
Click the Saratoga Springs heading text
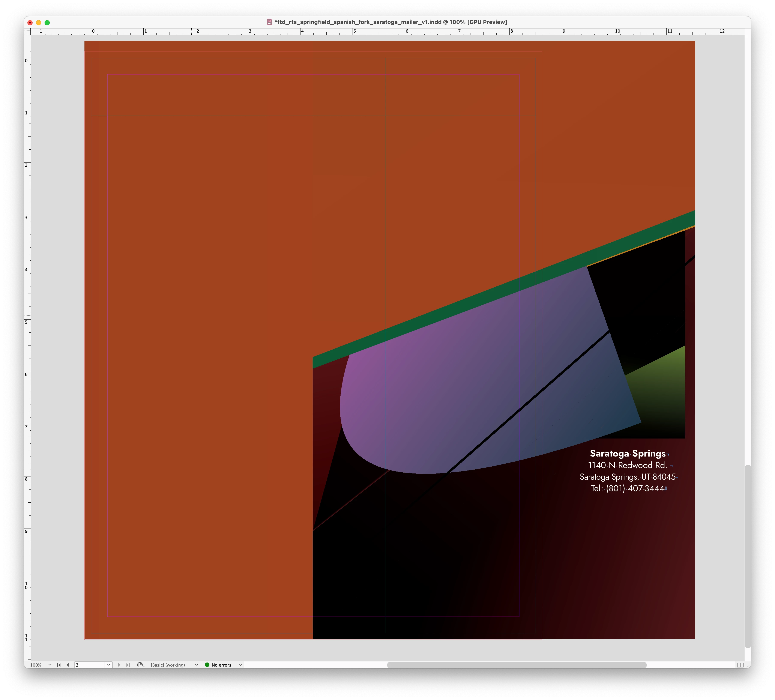pos(627,454)
